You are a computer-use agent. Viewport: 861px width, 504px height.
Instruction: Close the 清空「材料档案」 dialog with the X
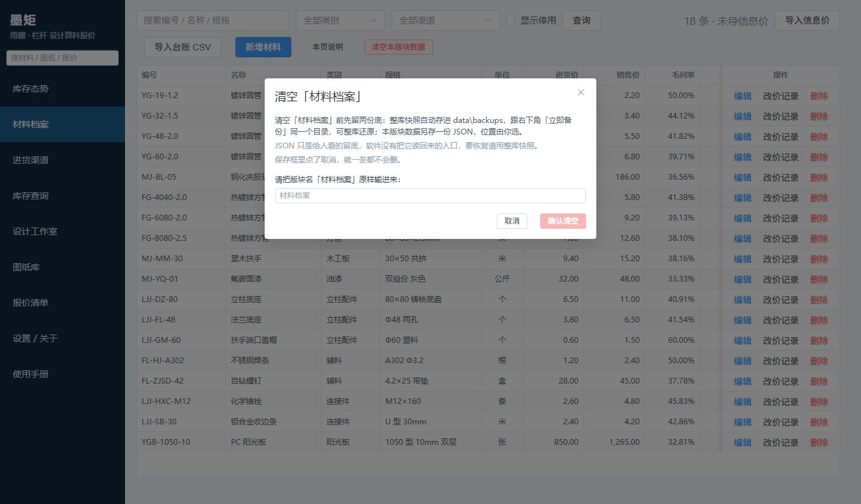(581, 92)
